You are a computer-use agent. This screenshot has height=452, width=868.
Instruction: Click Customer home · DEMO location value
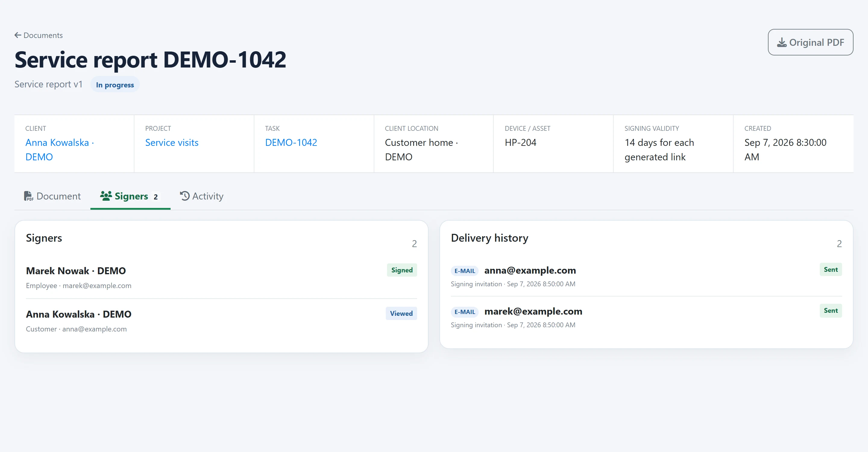click(421, 149)
